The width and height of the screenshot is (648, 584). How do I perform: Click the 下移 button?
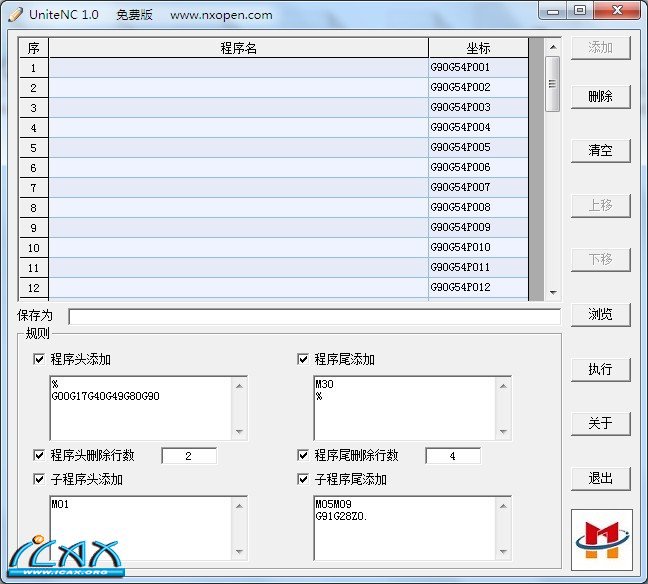click(600, 260)
